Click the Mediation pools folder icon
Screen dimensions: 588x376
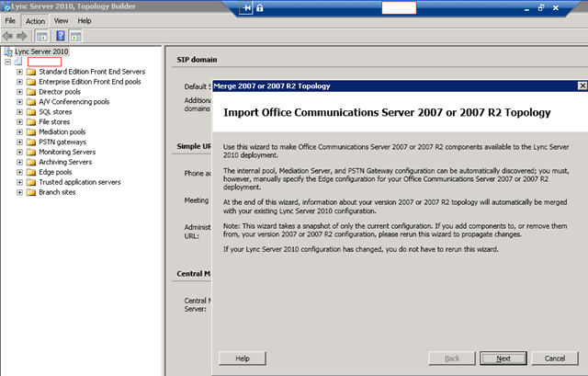31,132
